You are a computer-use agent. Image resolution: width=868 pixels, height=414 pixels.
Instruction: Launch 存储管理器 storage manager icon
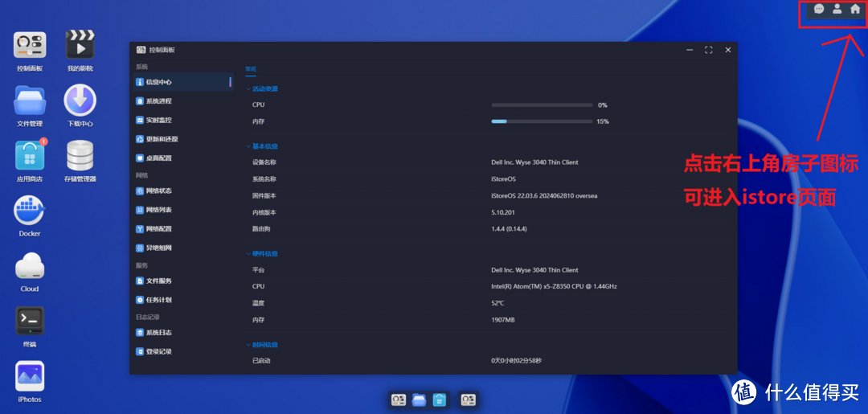click(x=80, y=156)
